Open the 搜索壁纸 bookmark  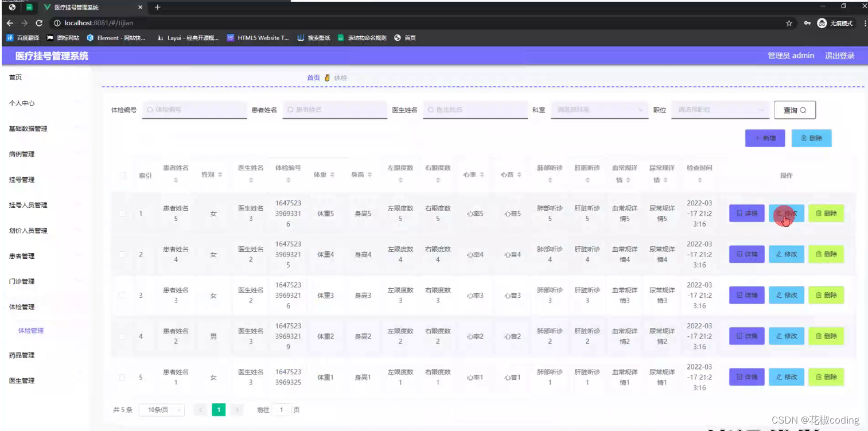[x=314, y=38]
